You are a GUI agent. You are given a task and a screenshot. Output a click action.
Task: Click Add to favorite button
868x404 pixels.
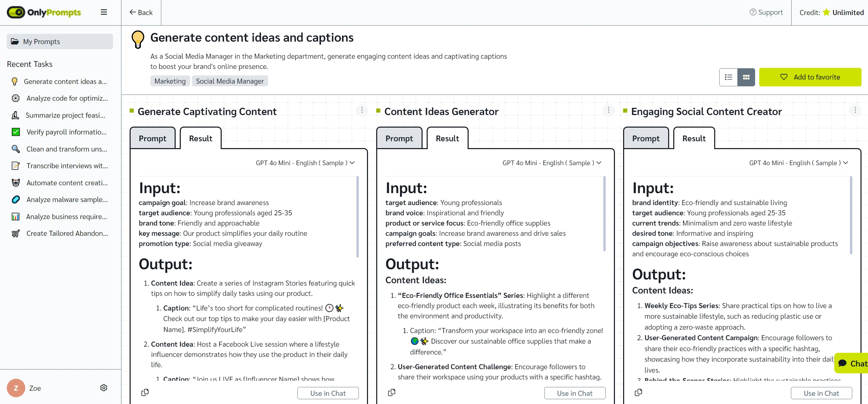click(810, 77)
